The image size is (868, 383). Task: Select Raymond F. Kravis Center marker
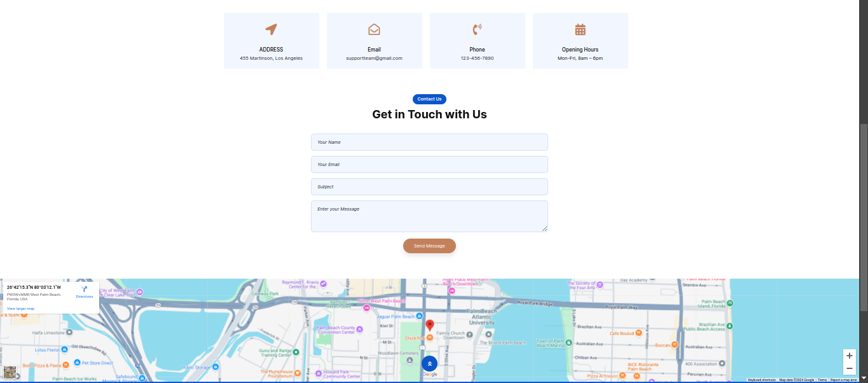[x=323, y=284]
